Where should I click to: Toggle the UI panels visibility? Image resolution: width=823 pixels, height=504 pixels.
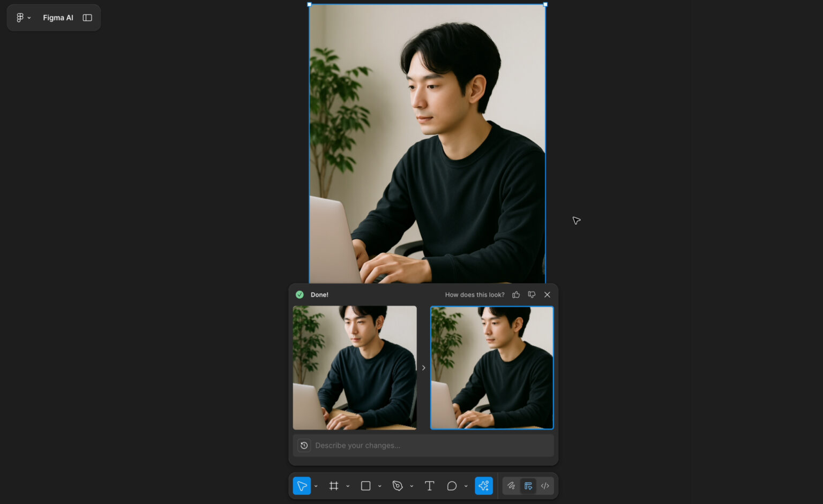pos(87,17)
